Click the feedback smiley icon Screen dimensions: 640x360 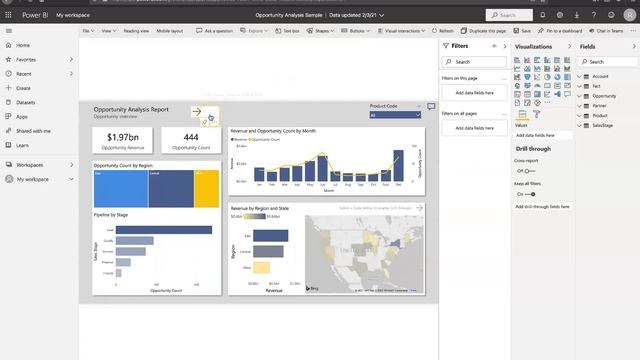coord(611,15)
